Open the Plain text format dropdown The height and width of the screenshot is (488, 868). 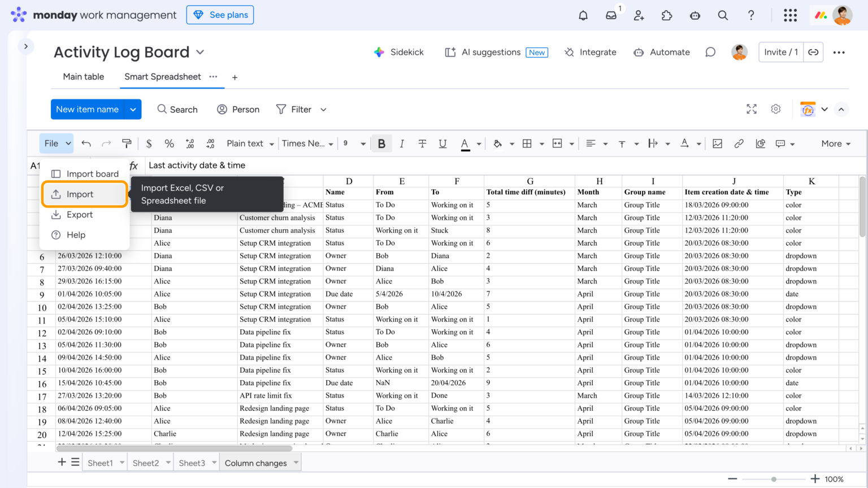coord(250,143)
